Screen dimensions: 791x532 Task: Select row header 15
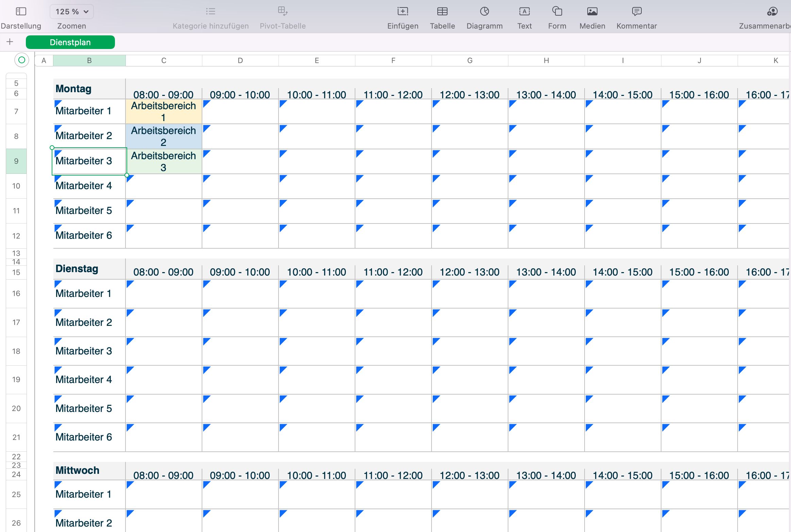pos(16,272)
